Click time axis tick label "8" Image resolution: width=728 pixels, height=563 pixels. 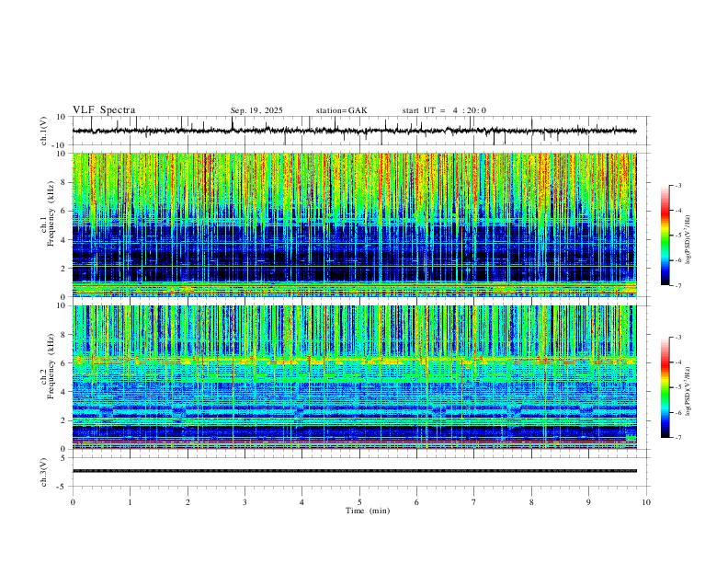pos(531,502)
